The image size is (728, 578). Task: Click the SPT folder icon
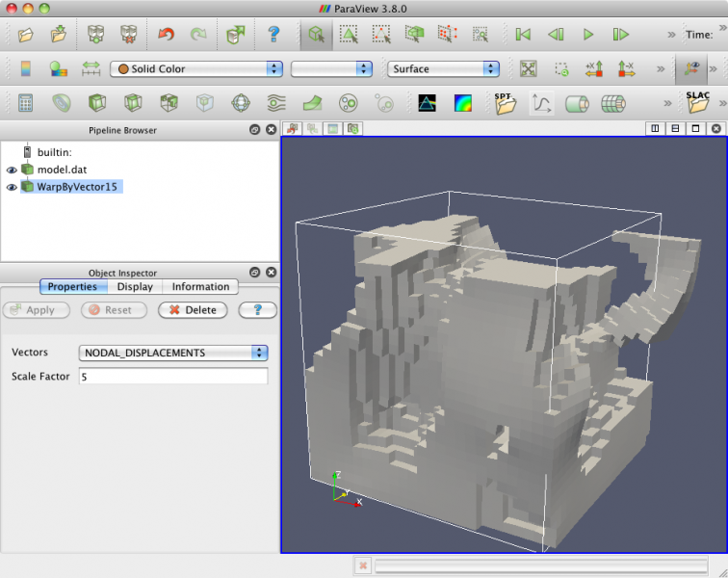[506, 103]
